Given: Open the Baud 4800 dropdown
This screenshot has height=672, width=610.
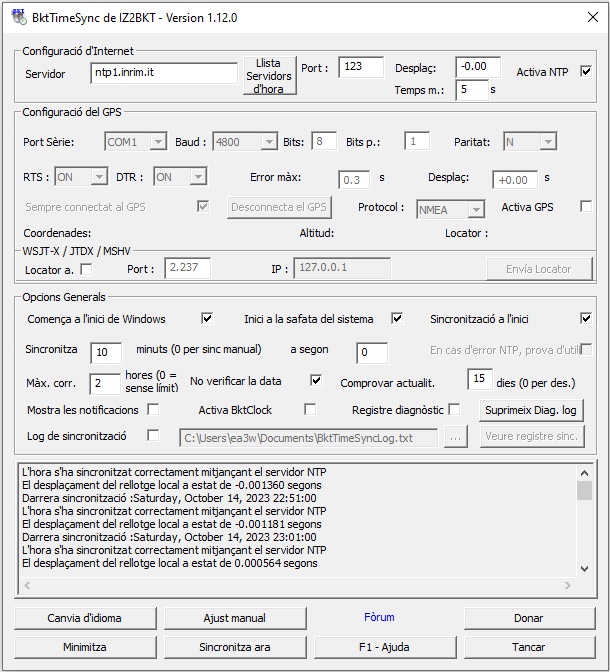Looking at the screenshot, I should (269, 141).
